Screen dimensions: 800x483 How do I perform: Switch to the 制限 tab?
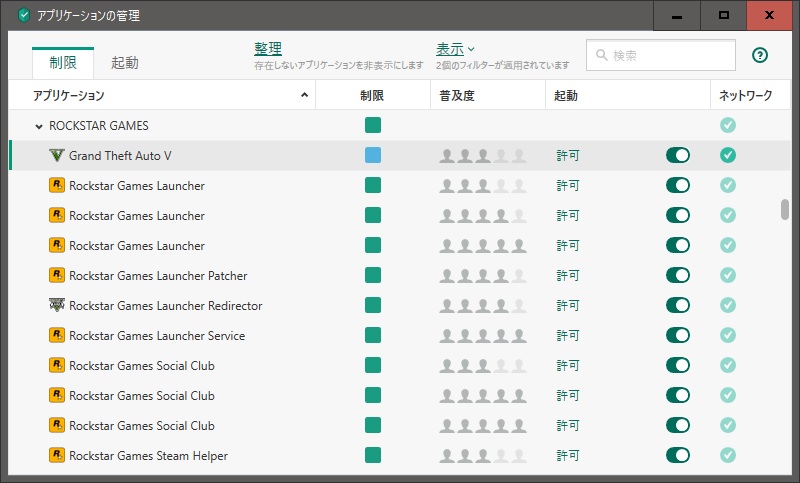[63, 63]
